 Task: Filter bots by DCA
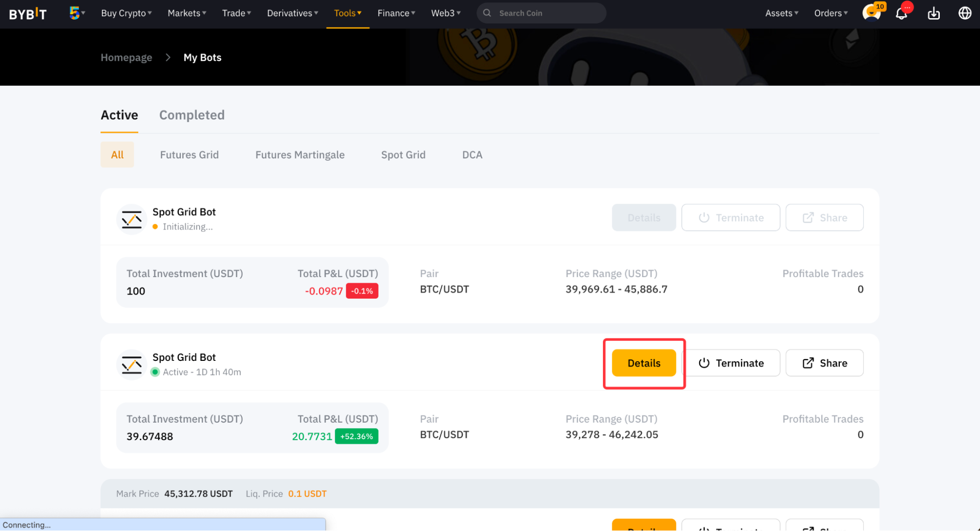(472, 155)
